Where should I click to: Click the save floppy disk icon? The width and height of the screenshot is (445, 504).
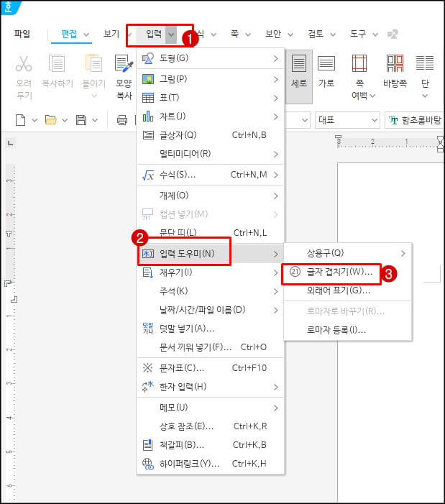pos(81,120)
